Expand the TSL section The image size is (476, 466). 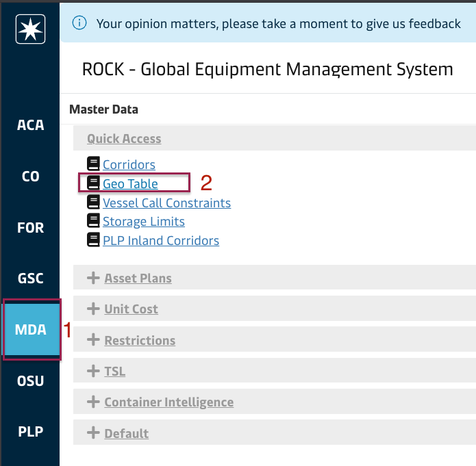pyautogui.click(x=114, y=372)
